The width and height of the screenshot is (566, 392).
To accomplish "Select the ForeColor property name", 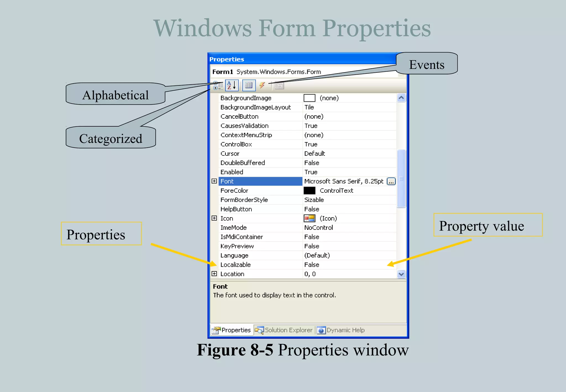I will 234,190.
